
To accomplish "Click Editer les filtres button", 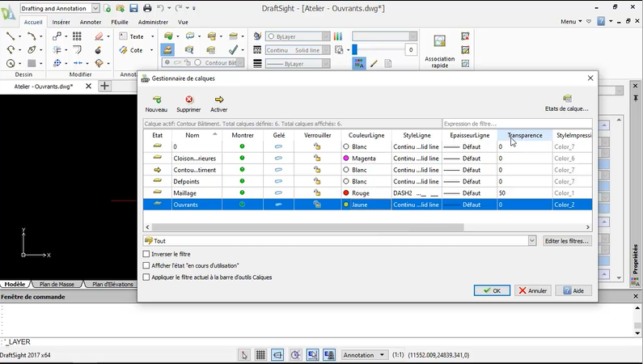I will [x=566, y=241].
